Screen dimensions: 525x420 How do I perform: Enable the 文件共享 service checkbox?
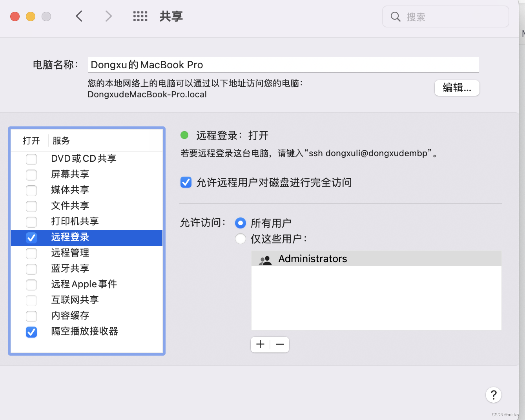pos(31,206)
